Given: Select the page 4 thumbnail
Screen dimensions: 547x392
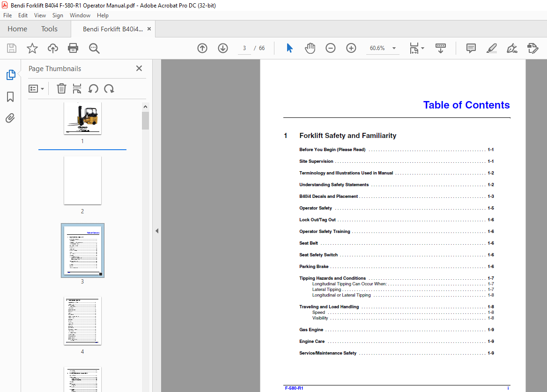Looking at the screenshot, I should click(83, 321).
